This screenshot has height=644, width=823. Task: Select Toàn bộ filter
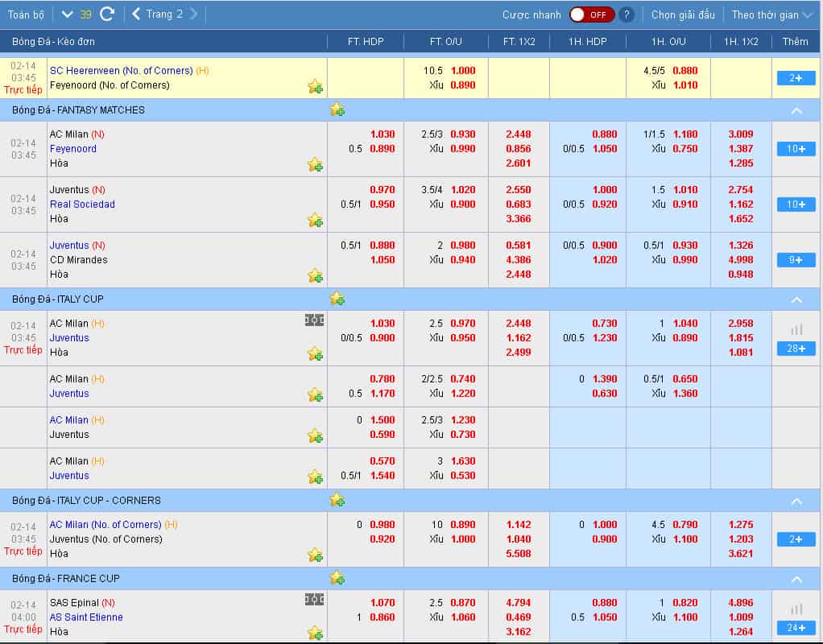tap(26, 14)
